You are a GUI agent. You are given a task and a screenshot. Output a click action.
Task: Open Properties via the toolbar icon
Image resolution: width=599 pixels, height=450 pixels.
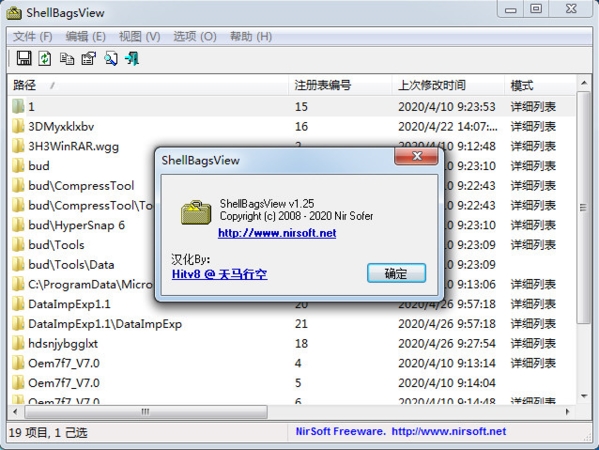tap(89, 58)
